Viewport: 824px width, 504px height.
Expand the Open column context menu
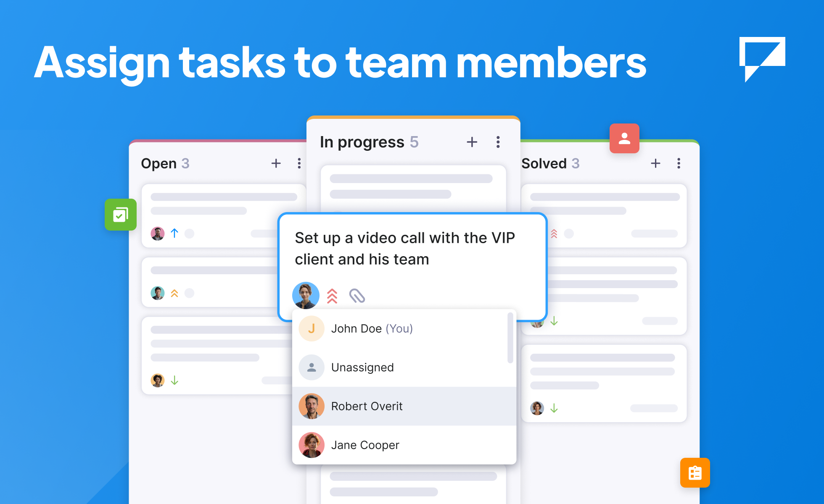pos(299,163)
